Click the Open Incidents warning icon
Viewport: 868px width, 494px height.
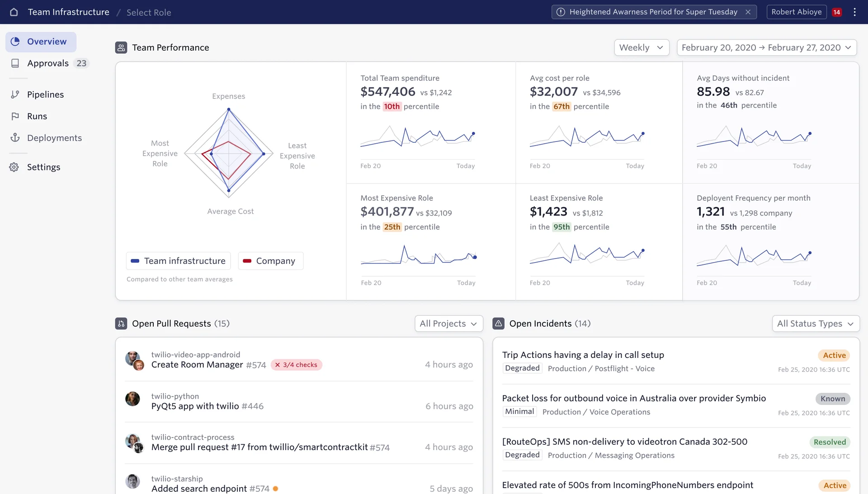click(x=498, y=324)
